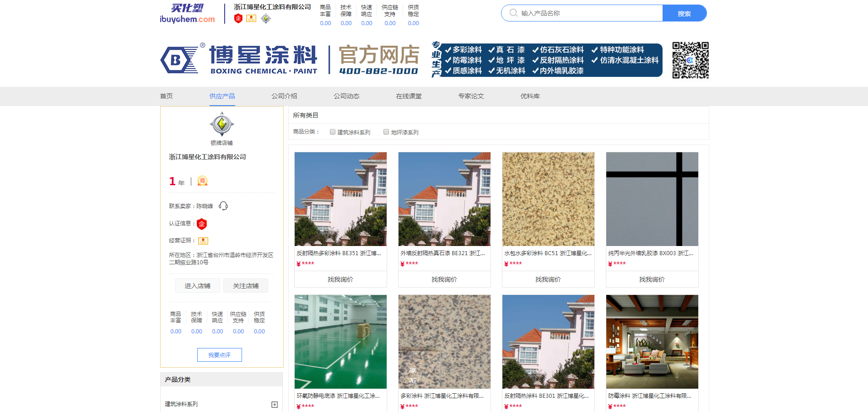
Task: Open the 反射隔热涂料 BE301 thumbnail
Action: coord(548,342)
